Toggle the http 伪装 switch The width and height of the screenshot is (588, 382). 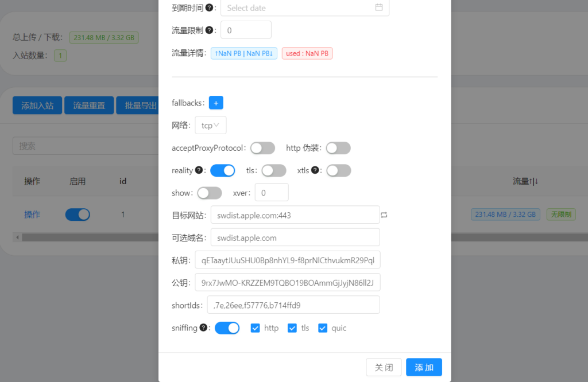338,148
